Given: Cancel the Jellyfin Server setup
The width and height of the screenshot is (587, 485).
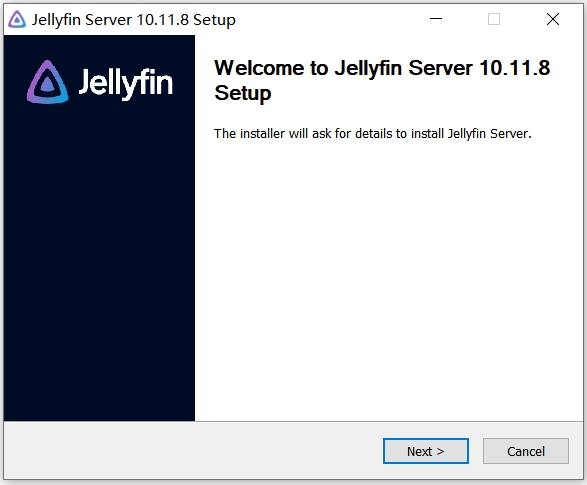Looking at the screenshot, I should [x=526, y=451].
